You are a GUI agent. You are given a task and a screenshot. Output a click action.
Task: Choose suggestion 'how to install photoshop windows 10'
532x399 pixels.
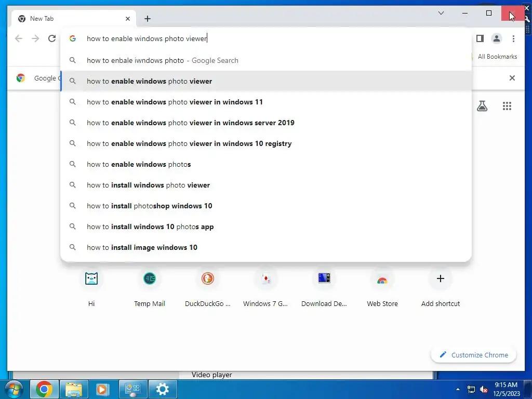(266, 206)
